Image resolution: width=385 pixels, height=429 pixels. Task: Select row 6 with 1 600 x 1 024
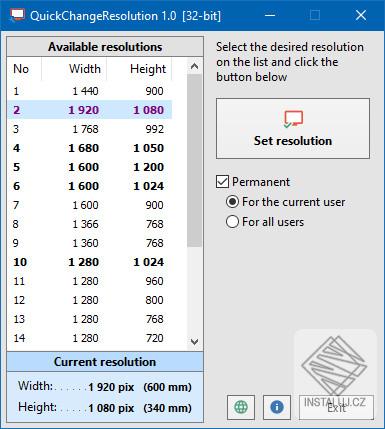[x=89, y=186]
